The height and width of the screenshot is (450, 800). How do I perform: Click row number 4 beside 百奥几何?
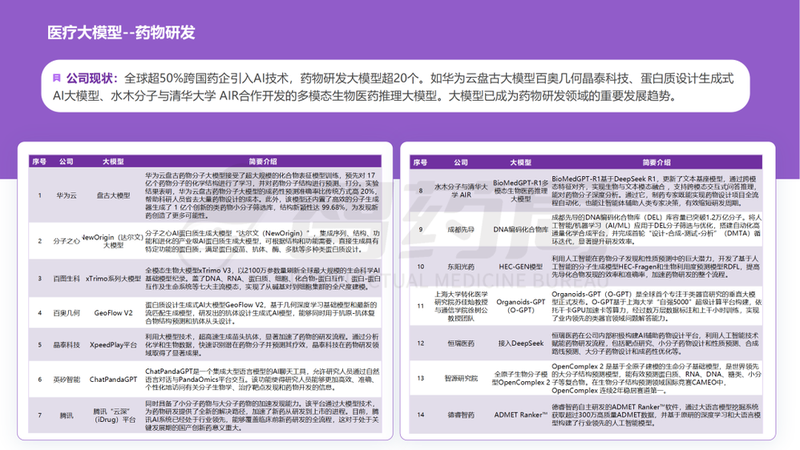tap(40, 313)
